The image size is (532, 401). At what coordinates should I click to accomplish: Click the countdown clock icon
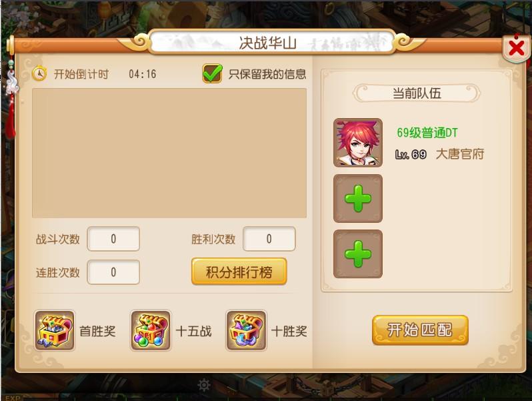click(39, 73)
